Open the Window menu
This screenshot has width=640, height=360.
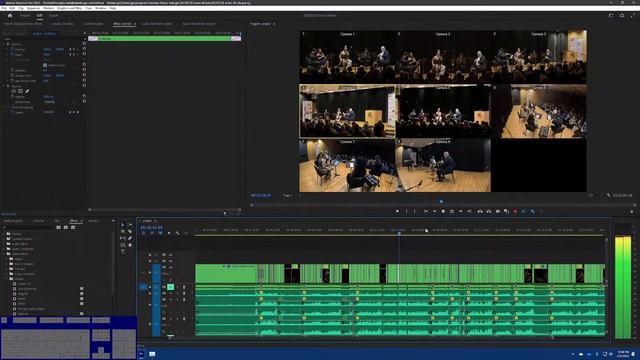(x=100, y=8)
